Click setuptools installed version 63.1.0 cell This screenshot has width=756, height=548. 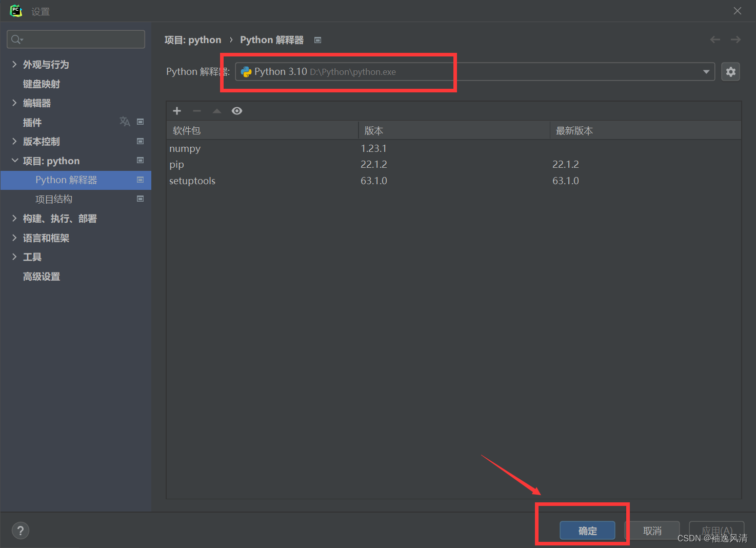[373, 181]
